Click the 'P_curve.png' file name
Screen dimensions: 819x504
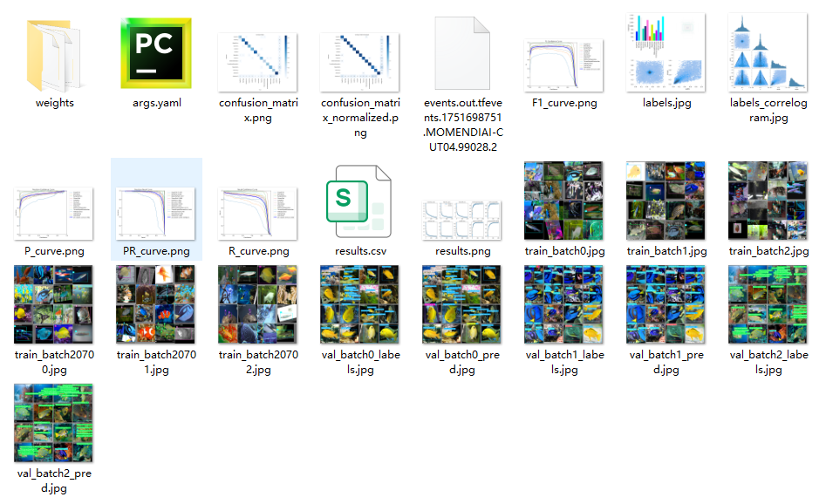[x=54, y=251]
